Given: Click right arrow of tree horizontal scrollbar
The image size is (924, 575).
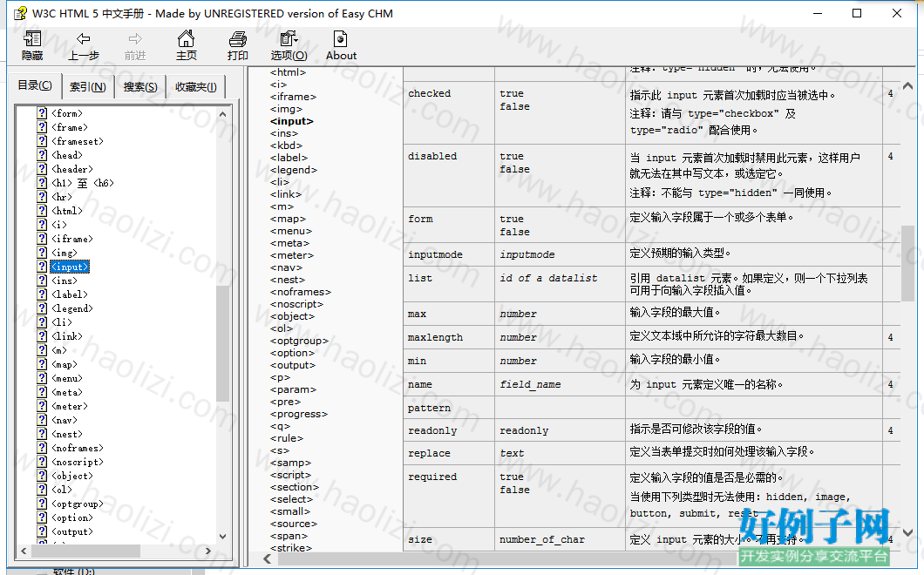Looking at the screenshot, I should point(208,551).
